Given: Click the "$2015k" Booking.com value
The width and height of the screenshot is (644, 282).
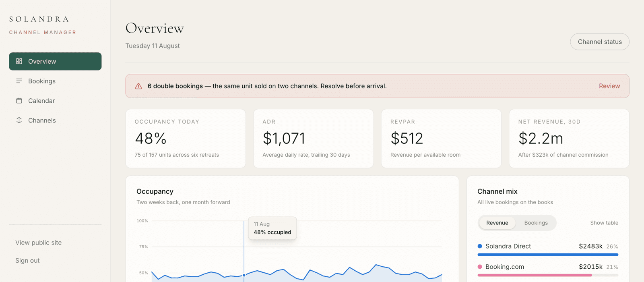Looking at the screenshot, I should click(590, 267).
